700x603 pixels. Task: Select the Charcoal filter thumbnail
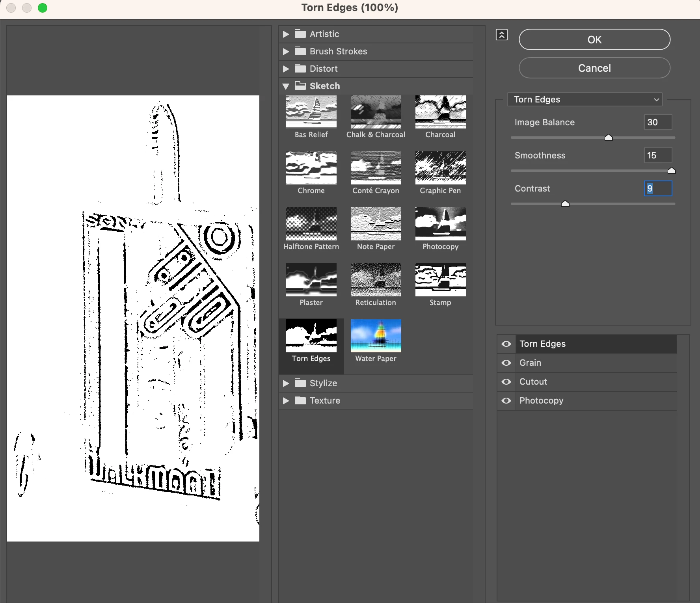pyautogui.click(x=441, y=112)
